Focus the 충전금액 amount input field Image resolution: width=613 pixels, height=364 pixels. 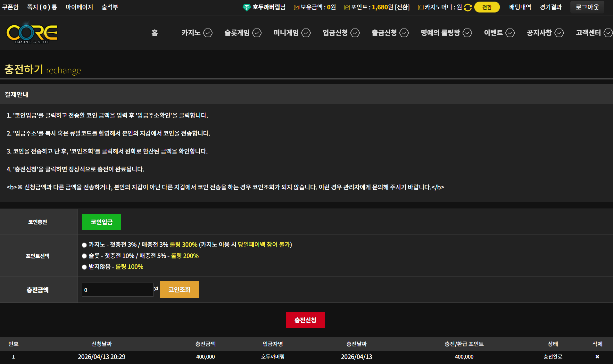click(x=117, y=290)
